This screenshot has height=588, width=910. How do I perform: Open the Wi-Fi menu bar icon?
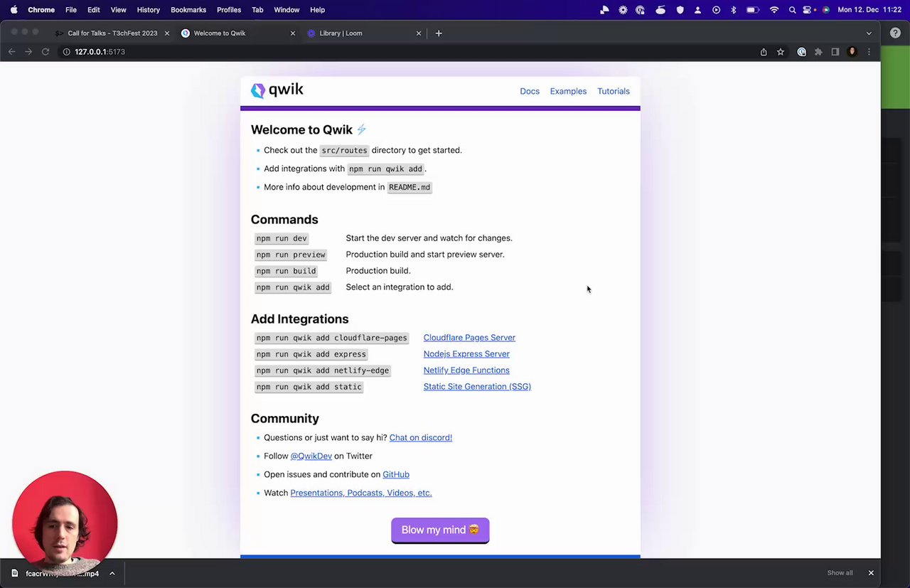pos(774,10)
